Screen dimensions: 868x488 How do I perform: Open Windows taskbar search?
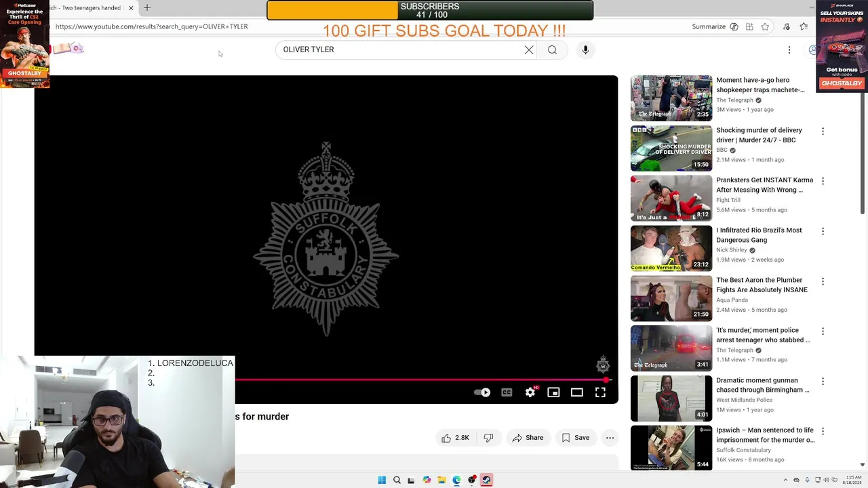click(397, 480)
